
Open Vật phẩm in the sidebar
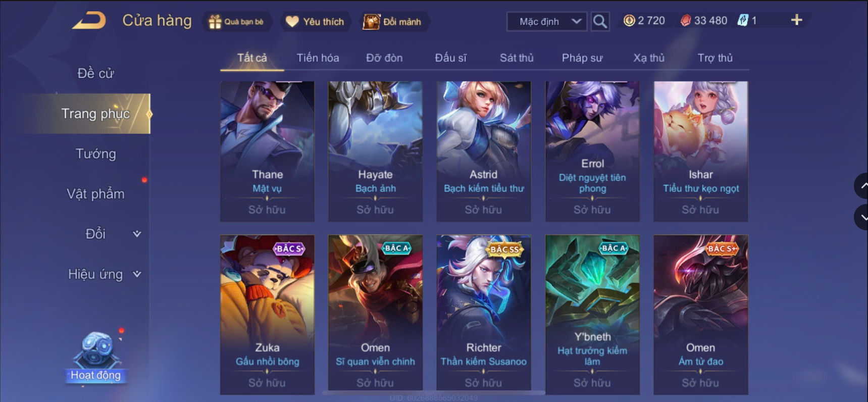95,194
